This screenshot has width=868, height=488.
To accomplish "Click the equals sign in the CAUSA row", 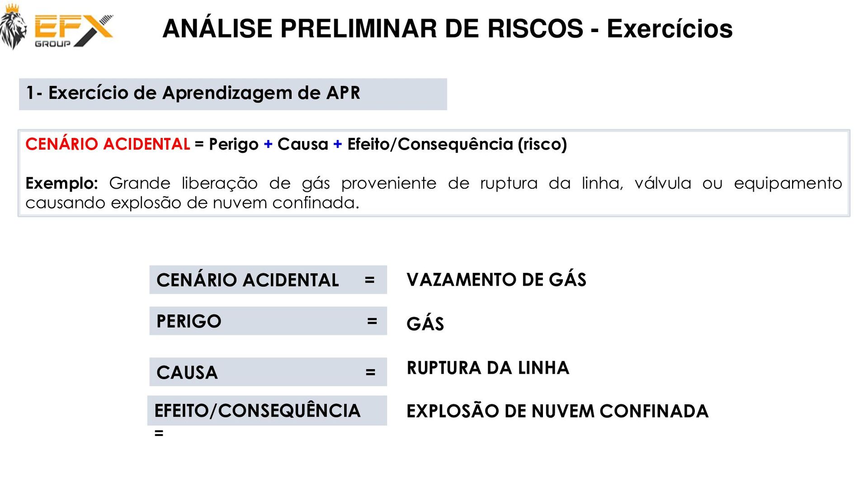I will pyautogui.click(x=371, y=372).
